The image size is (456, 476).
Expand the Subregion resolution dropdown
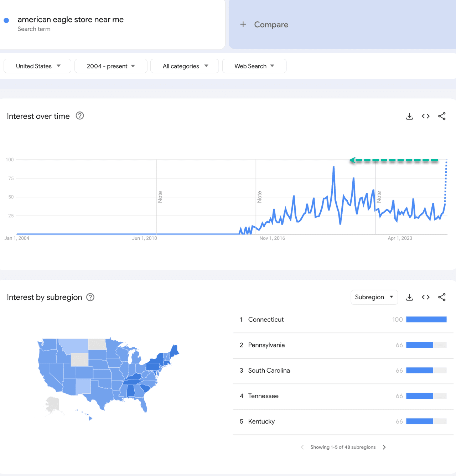coord(374,297)
